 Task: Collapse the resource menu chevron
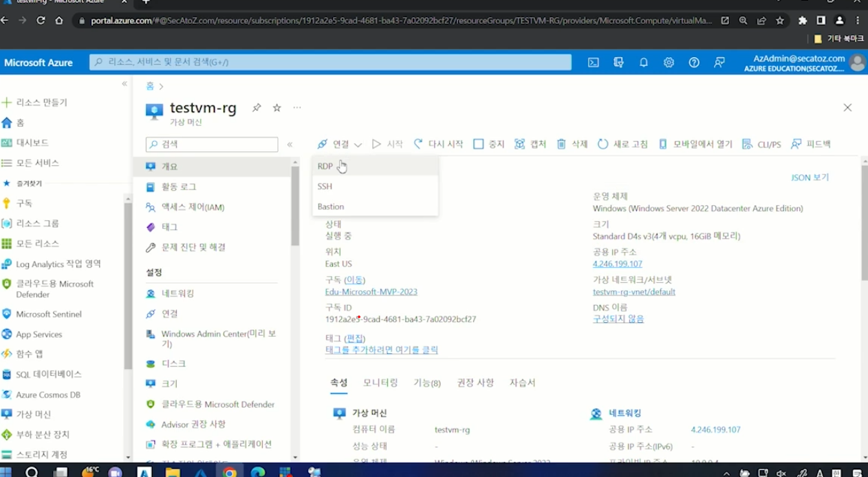pos(290,145)
